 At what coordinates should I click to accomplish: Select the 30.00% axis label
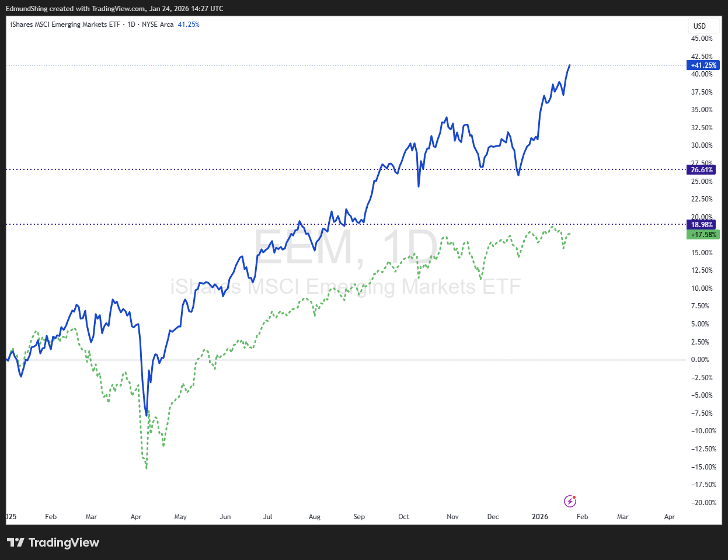[x=702, y=145]
